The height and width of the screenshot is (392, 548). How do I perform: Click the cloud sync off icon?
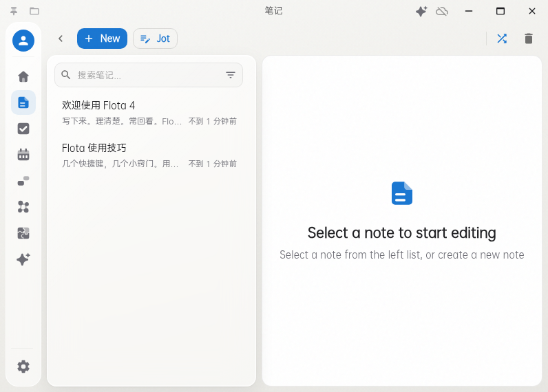pyautogui.click(x=442, y=11)
